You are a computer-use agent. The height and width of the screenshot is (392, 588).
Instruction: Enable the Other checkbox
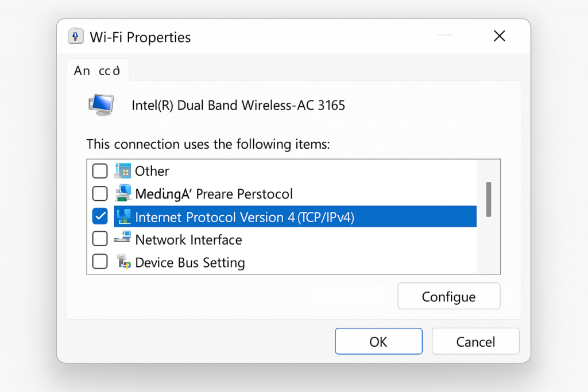pos(100,171)
